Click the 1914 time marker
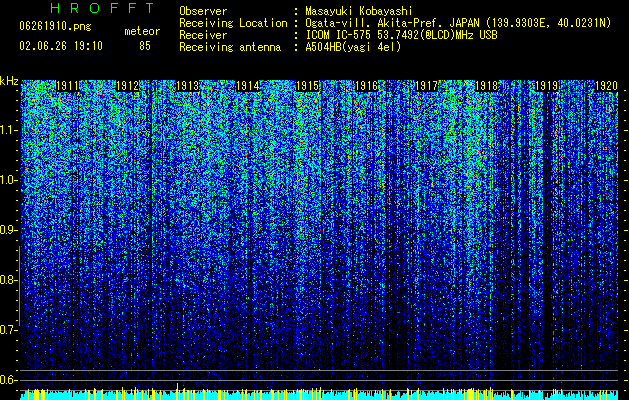The width and height of the screenshot is (629, 400). click(247, 86)
